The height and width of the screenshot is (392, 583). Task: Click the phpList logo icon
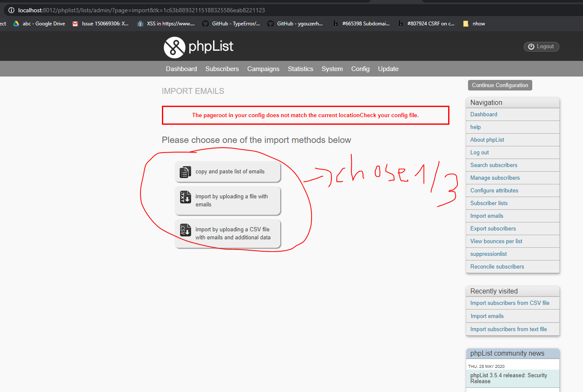tap(175, 47)
